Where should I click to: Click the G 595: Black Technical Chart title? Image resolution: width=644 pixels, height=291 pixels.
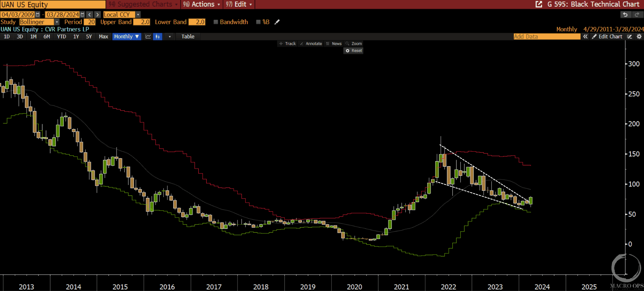[593, 4]
